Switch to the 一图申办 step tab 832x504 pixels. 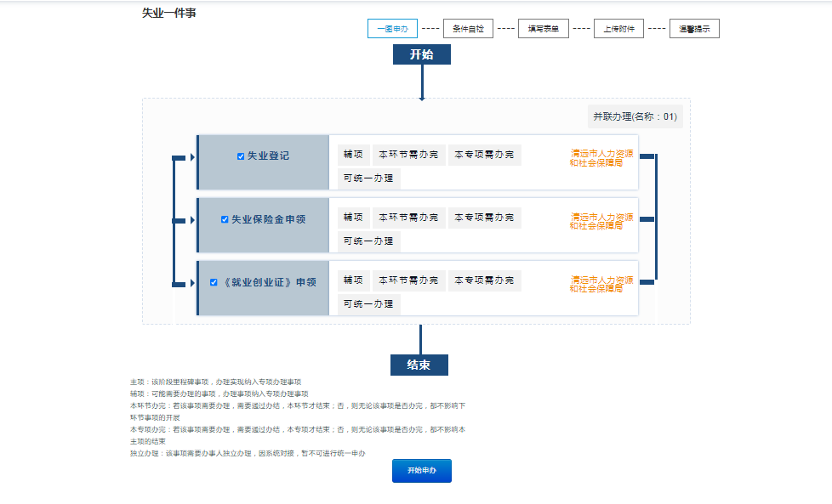pyautogui.click(x=392, y=29)
